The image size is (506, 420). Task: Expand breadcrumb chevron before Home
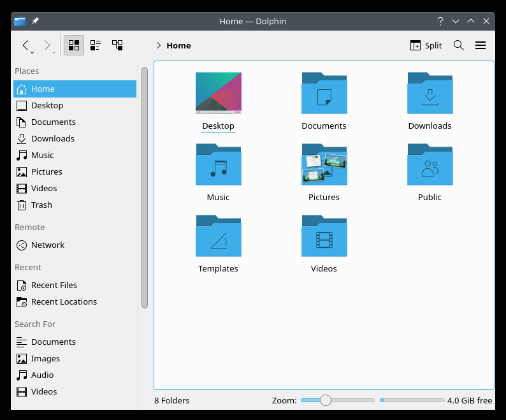(x=158, y=45)
